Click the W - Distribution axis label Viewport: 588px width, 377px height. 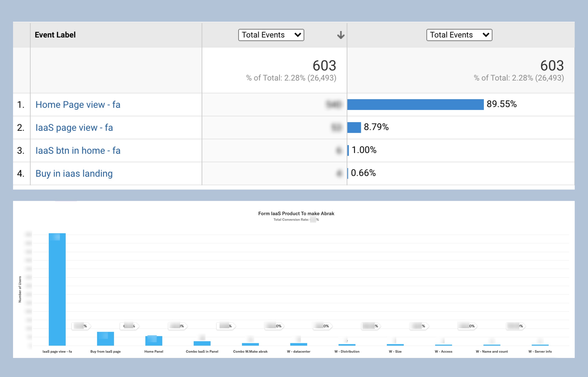click(x=347, y=352)
